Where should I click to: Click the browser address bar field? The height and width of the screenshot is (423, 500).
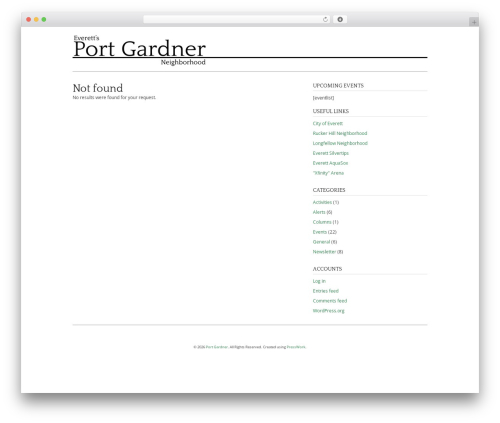237,19
